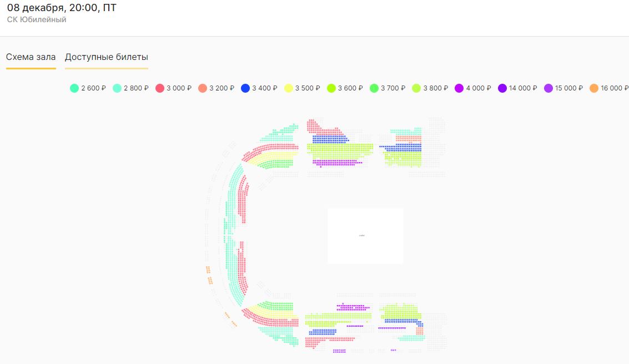Choose the 15 000 ₽ violet legend dot
The image size is (629, 364).
pyautogui.click(x=549, y=88)
